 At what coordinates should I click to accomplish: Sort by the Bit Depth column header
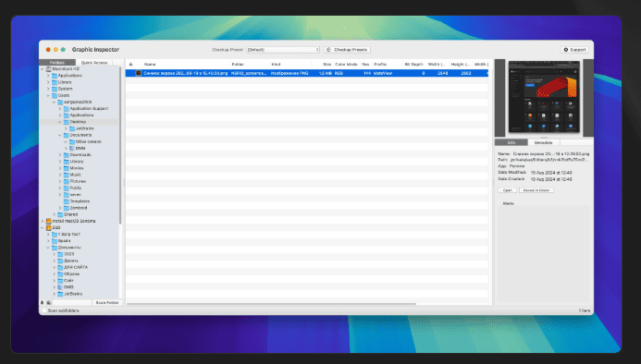point(414,64)
